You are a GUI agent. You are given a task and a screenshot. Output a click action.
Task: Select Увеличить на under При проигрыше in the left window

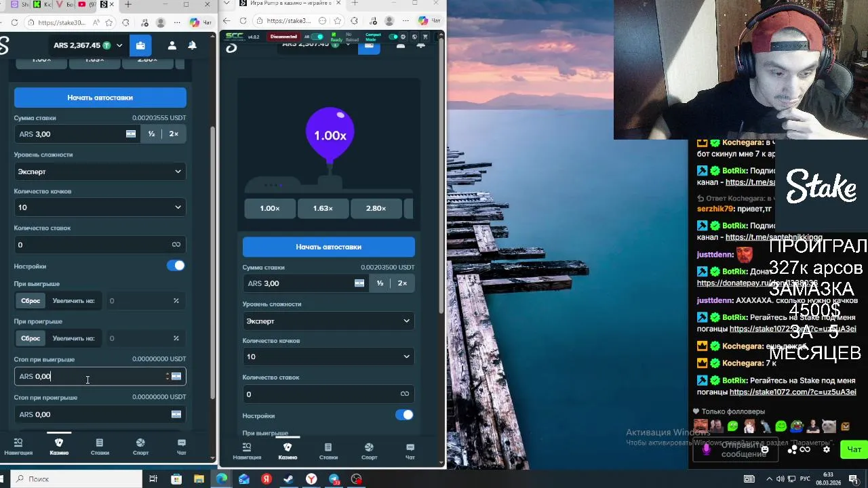pos(73,338)
